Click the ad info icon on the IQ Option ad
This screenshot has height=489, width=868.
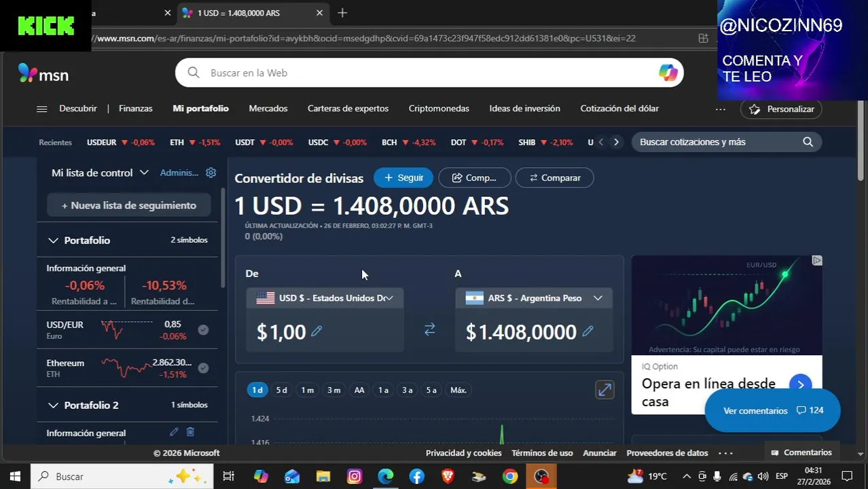click(x=817, y=260)
